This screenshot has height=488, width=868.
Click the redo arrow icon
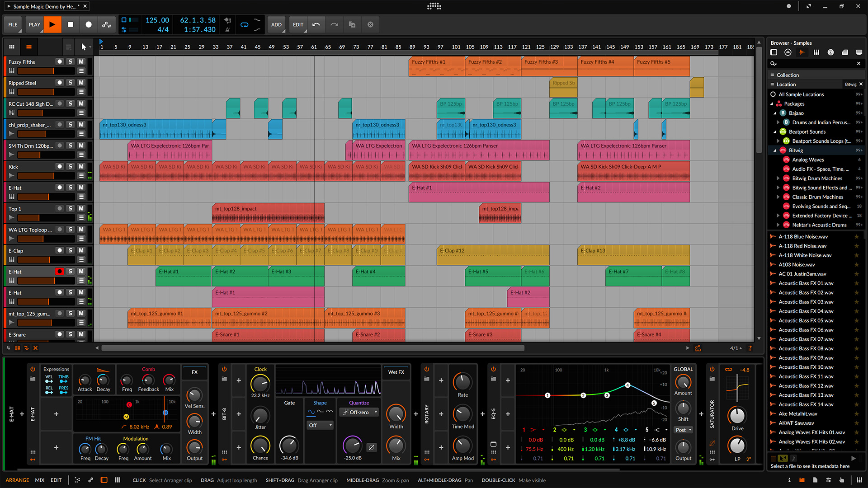(334, 25)
